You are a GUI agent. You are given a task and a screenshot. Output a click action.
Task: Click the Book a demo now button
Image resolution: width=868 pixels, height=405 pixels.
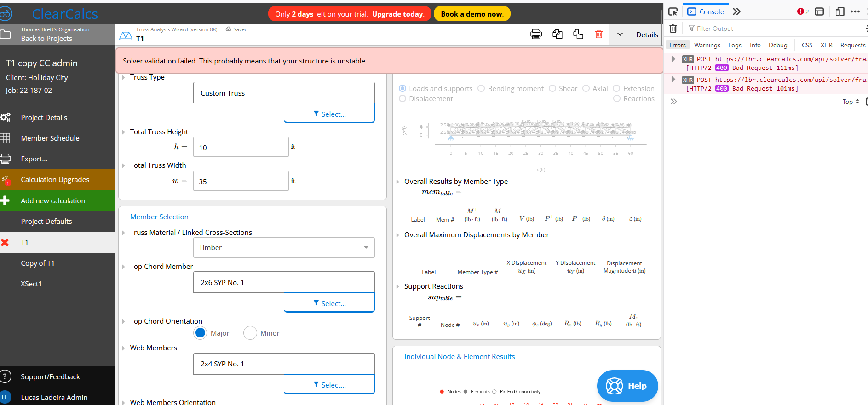[x=472, y=14]
